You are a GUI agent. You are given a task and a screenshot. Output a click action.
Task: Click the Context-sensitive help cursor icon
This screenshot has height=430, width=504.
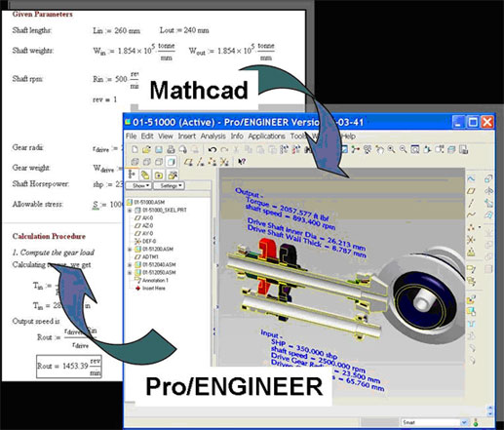(x=242, y=162)
